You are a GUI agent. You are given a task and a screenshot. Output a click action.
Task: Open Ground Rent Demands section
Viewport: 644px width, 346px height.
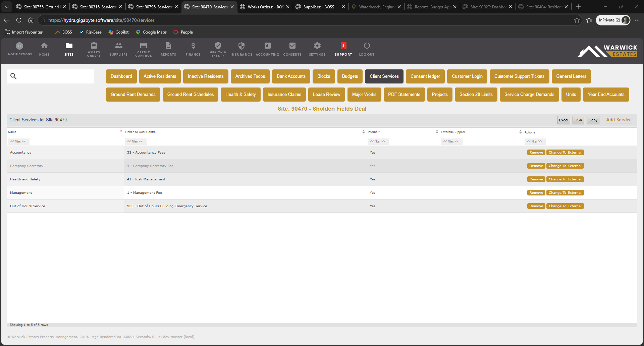pyautogui.click(x=133, y=95)
